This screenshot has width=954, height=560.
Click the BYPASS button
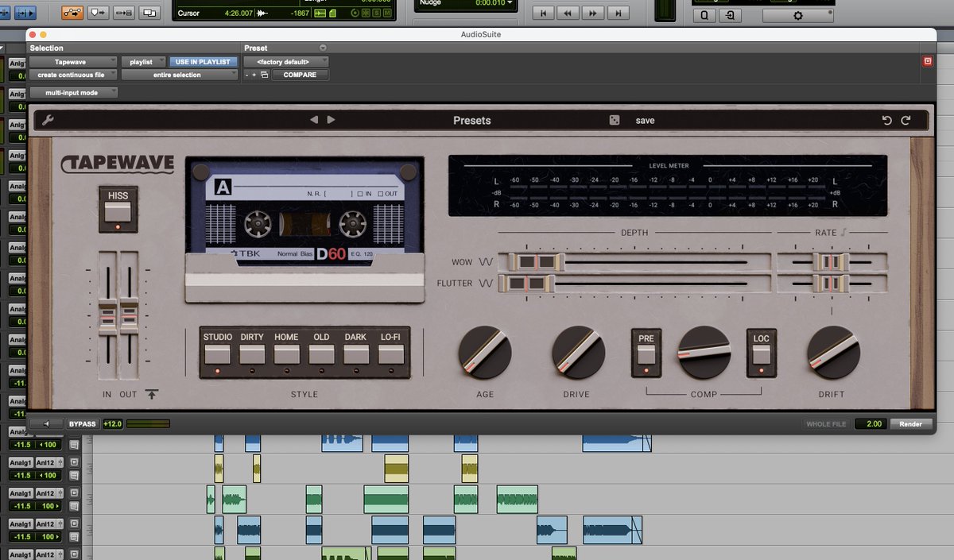tap(82, 424)
